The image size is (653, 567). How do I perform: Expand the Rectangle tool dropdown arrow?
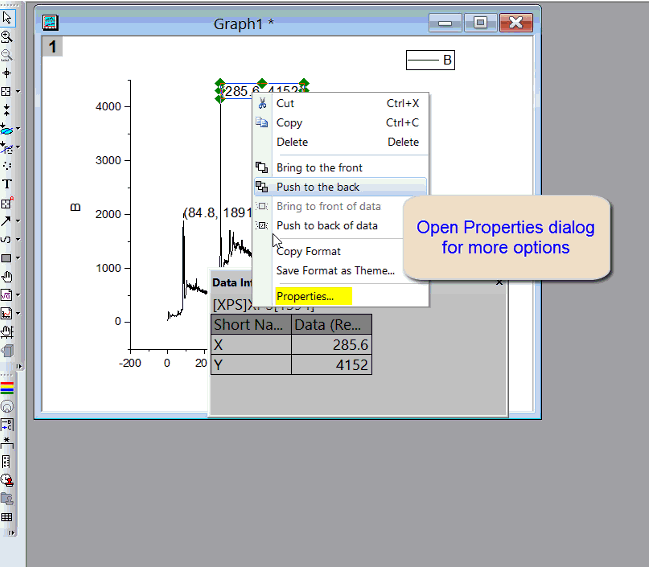[x=18, y=260]
